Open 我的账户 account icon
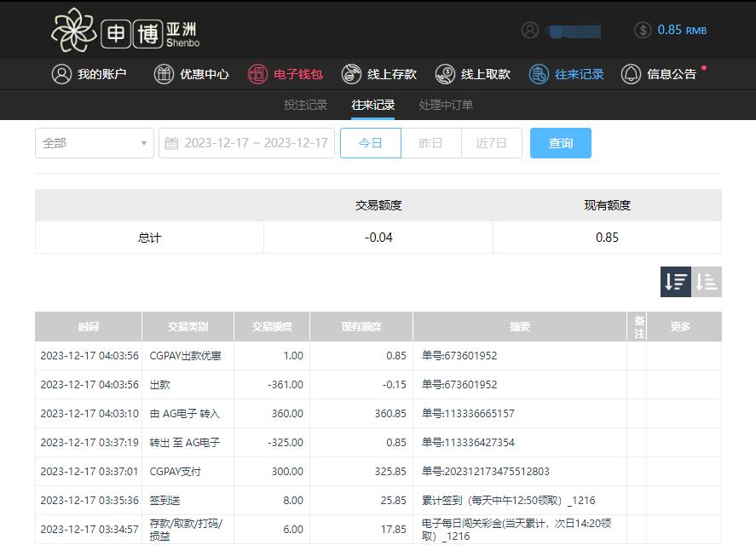Screen dimensions: 756x545 (61, 74)
